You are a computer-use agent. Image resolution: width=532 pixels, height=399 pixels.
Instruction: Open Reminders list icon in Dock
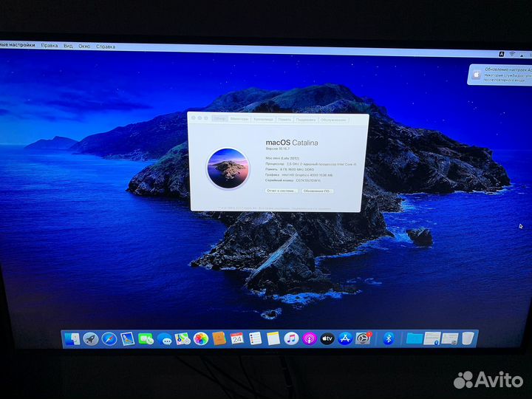(255, 338)
